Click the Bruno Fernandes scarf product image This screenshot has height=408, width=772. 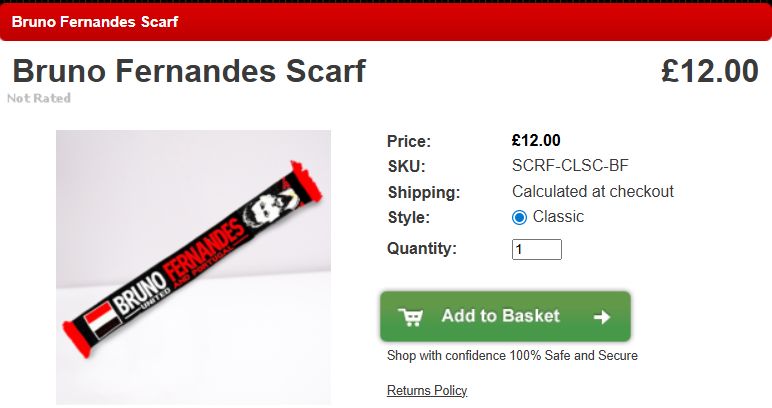coord(193,267)
